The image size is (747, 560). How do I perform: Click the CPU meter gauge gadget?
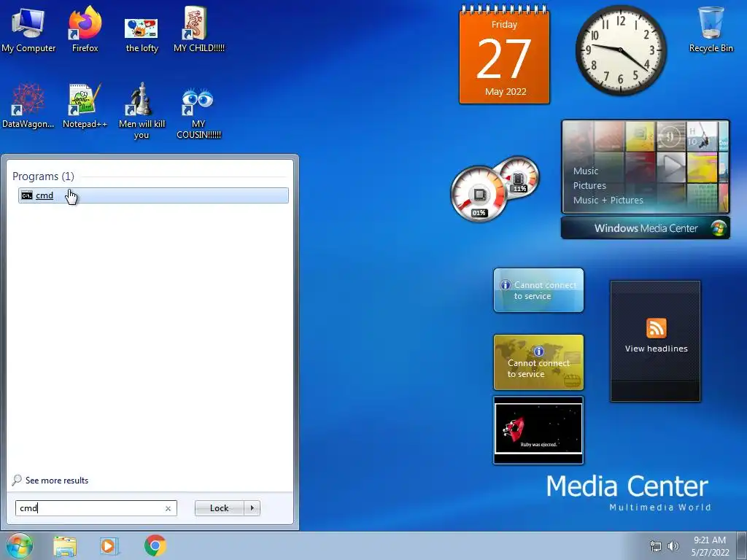pyautogui.click(x=479, y=194)
